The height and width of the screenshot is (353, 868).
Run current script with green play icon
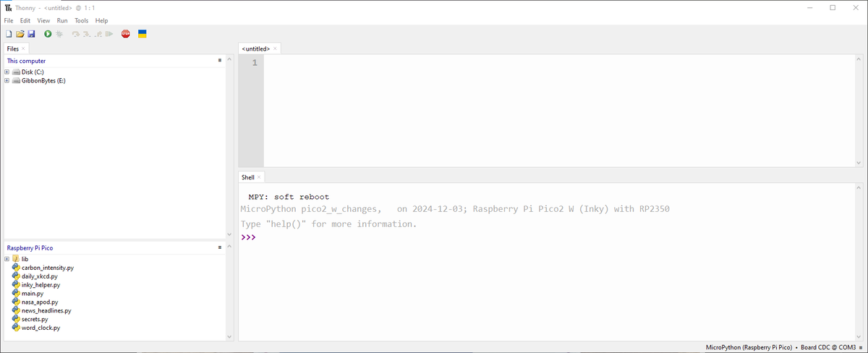click(48, 34)
